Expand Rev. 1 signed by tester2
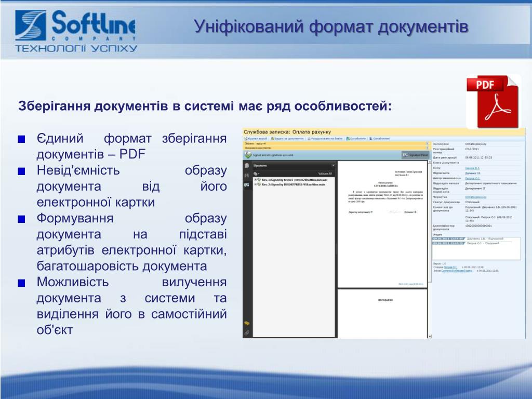The width and height of the screenshot is (532, 399). coord(255,179)
